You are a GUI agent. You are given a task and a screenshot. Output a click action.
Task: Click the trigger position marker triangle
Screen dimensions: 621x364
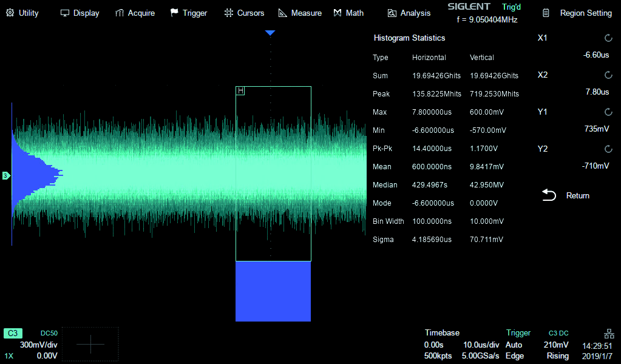(x=270, y=33)
